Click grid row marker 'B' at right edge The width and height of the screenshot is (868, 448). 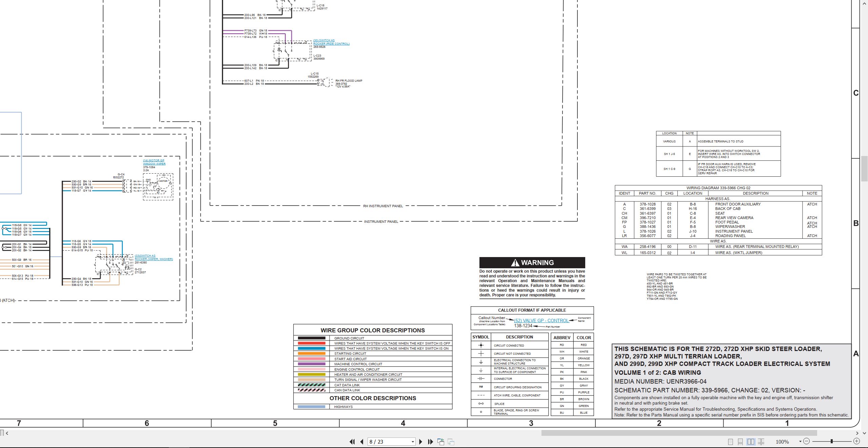856,223
